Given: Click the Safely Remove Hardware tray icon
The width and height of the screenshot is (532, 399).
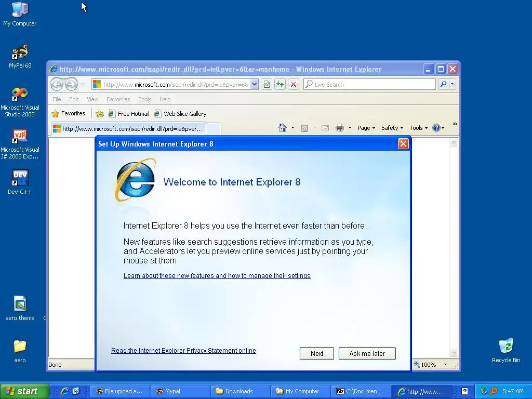Looking at the screenshot, I should 484,391.
